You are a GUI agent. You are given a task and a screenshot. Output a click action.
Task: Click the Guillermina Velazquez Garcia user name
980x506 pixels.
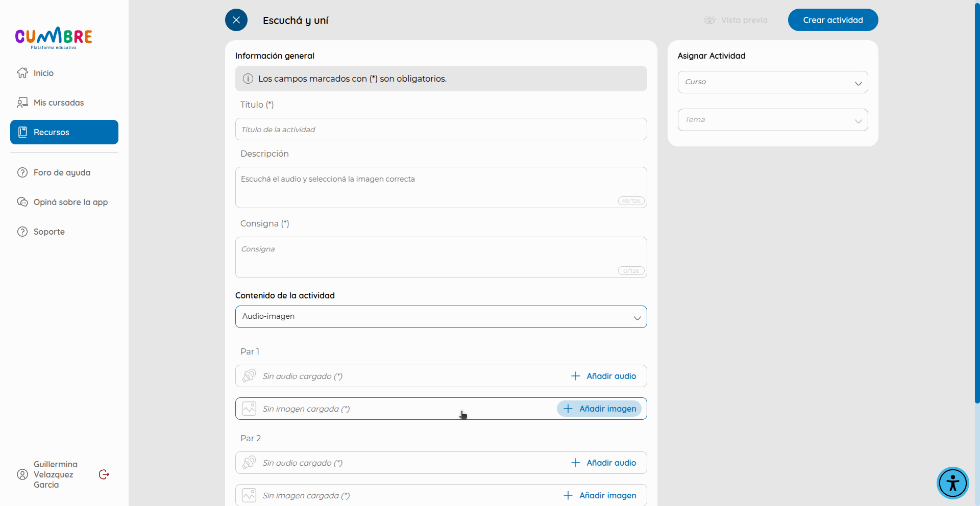(56, 474)
